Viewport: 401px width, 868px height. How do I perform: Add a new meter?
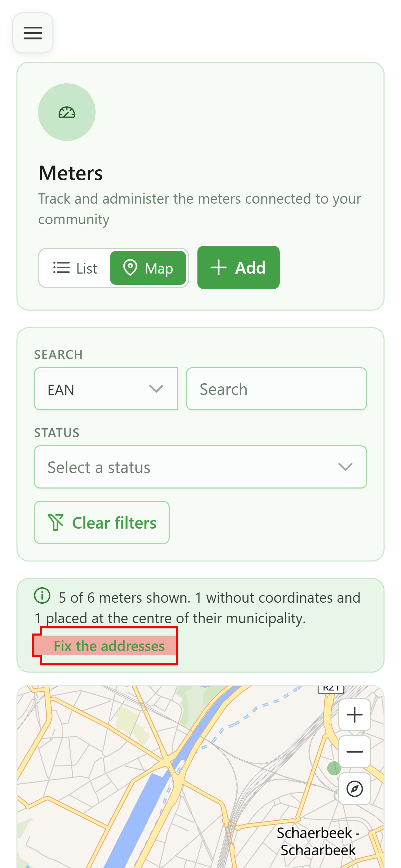coord(239,267)
